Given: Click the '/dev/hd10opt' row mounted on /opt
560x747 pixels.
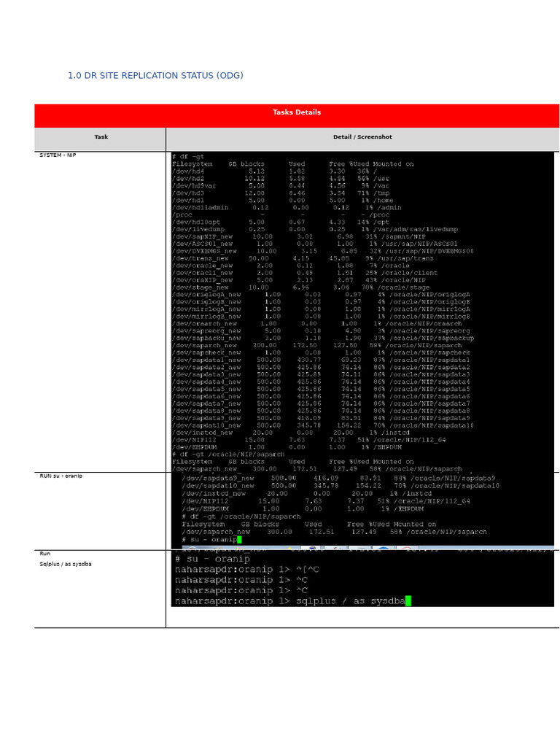Looking at the screenshot, I should point(281,222).
